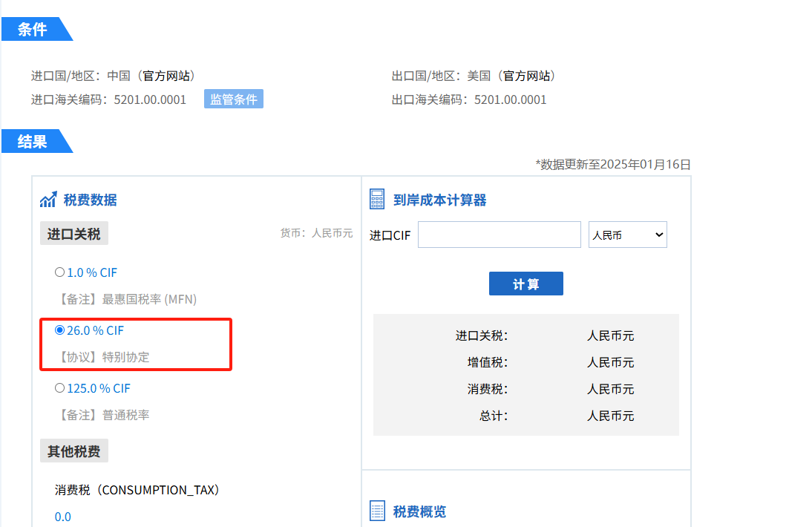Click the 税费数据 heading text
This screenshot has height=527, width=812.
[90, 200]
